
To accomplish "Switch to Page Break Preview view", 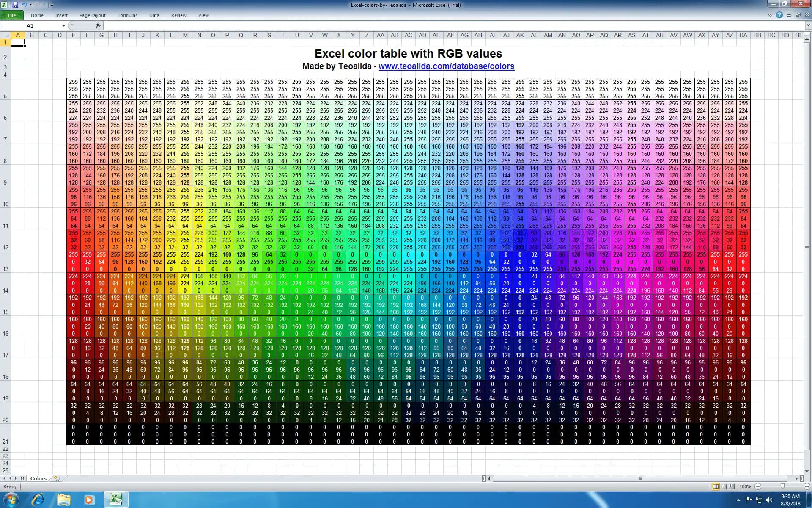I will click(x=732, y=486).
